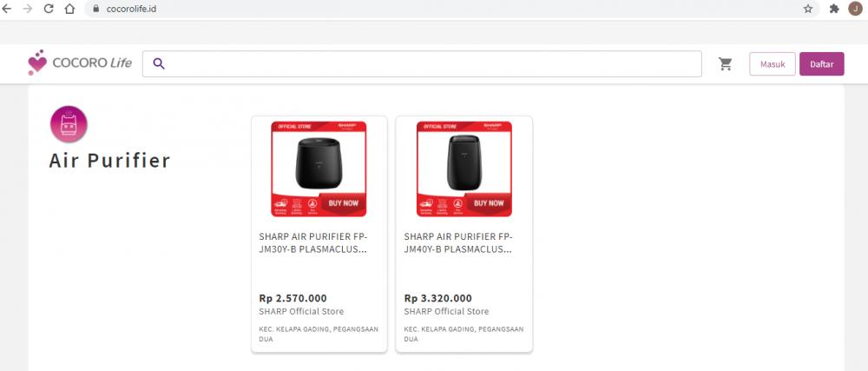Open the FP-JM30Y-B product image

[319, 169]
